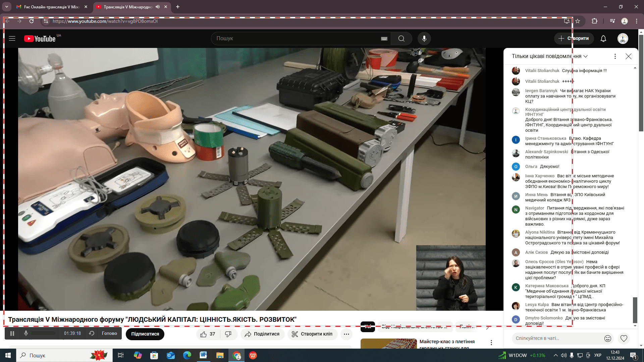644x362 pixels.
Task: Click the sign-language interpreter inset video
Action: tap(451, 278)
